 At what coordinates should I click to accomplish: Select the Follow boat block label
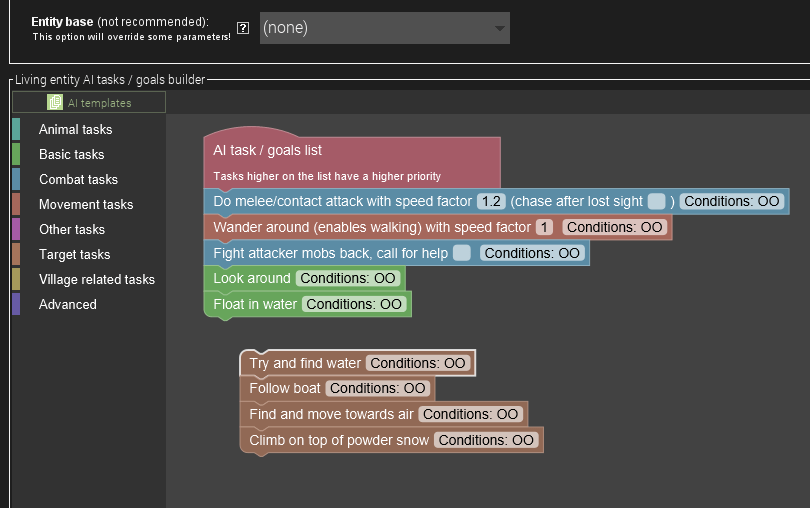(285, 388)
